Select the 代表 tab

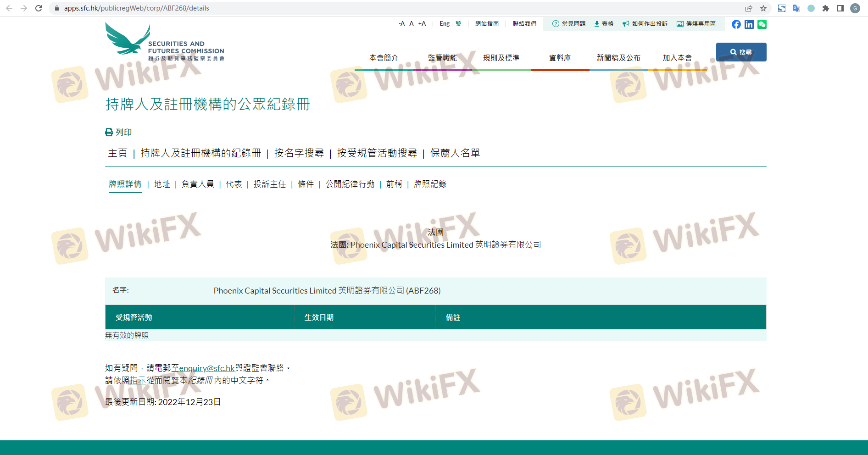(x=234, y=184)
